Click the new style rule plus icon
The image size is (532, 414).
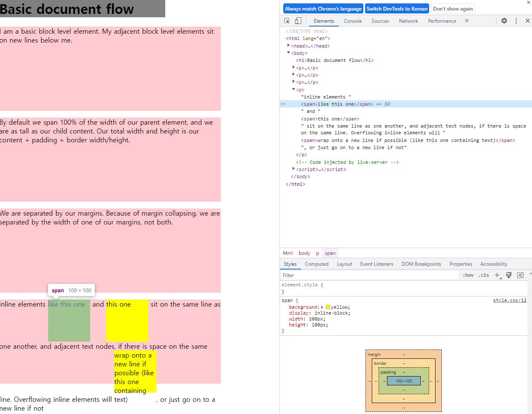click(x=497, y=275)
